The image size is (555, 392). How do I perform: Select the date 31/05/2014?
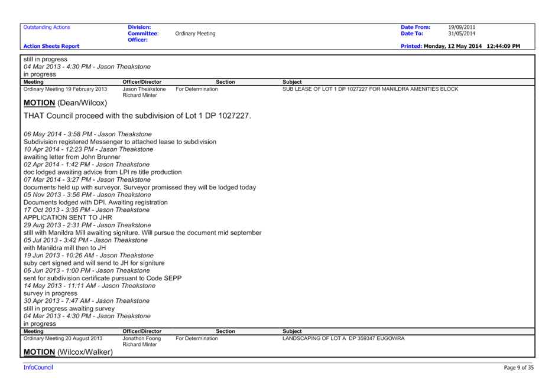[x=462, y=34]
